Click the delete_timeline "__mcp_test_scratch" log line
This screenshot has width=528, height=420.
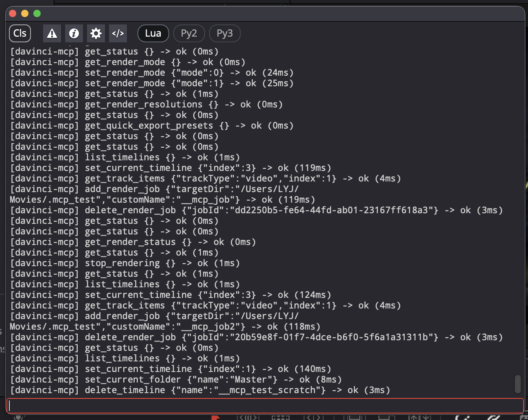coord(200,390)
